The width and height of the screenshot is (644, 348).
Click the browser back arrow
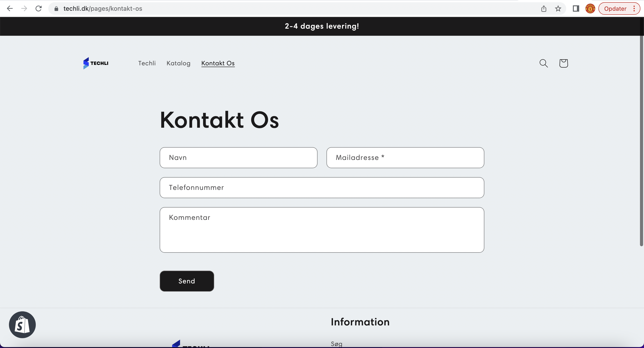click(x=10, y=8)
